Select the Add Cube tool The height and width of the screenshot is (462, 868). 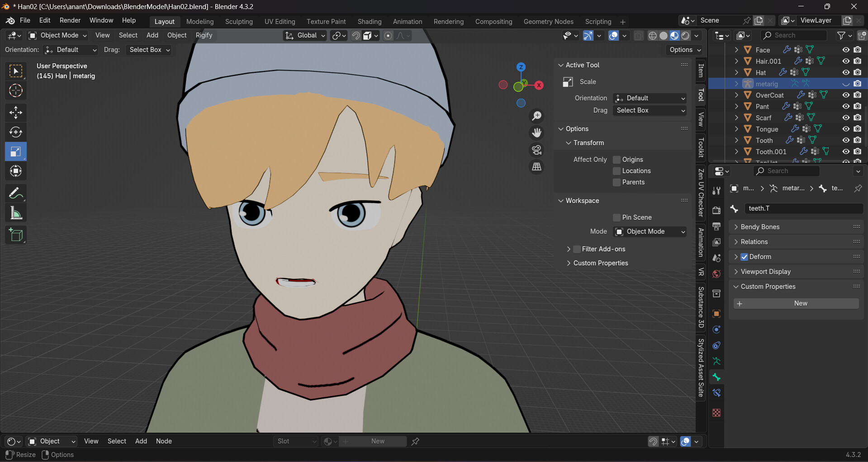point(16,235)
